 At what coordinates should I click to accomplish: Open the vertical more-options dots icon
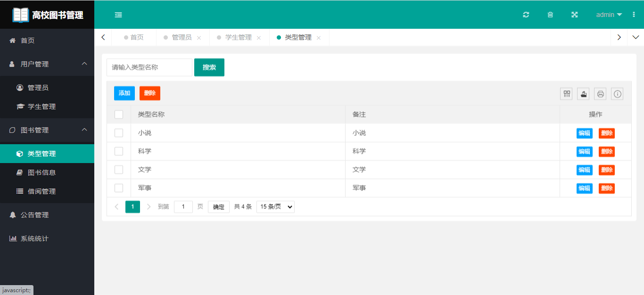click(x=634, y=15)
